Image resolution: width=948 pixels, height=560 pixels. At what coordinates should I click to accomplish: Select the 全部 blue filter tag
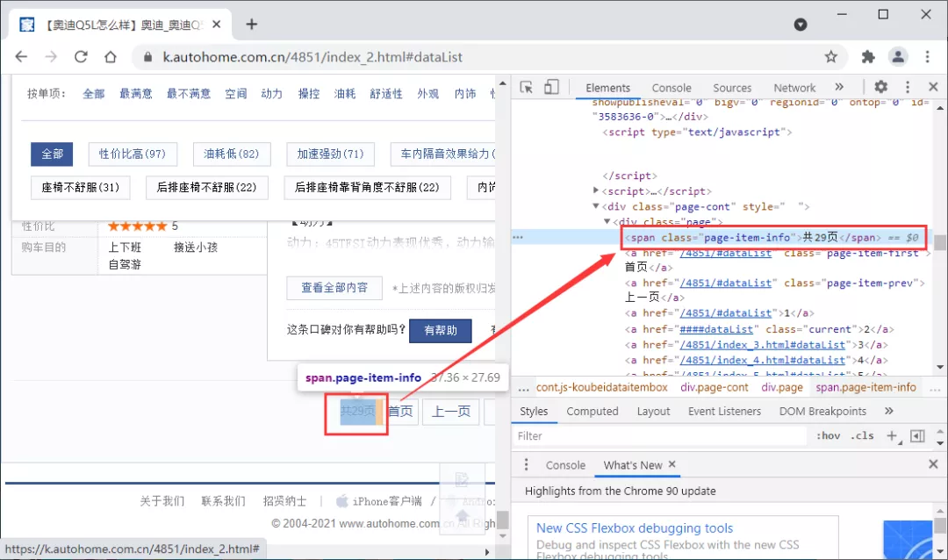click(x=52, y=154)
